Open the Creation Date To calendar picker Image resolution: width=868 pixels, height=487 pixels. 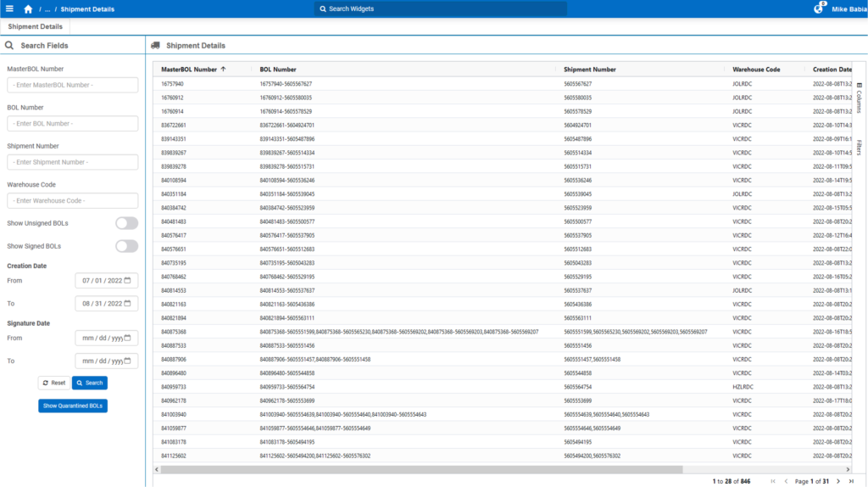[128, 304]
